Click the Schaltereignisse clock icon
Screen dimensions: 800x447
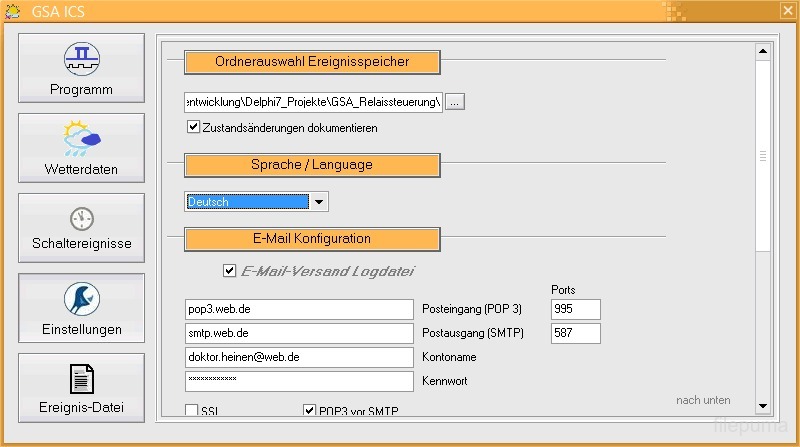click(81, 219)
